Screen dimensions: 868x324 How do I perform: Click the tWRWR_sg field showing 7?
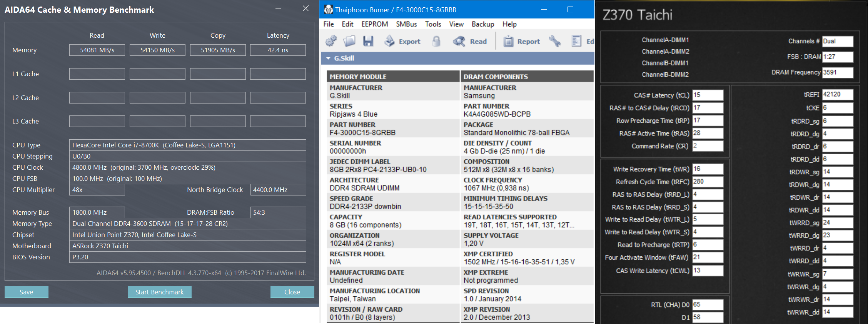(x=838, y=274)
